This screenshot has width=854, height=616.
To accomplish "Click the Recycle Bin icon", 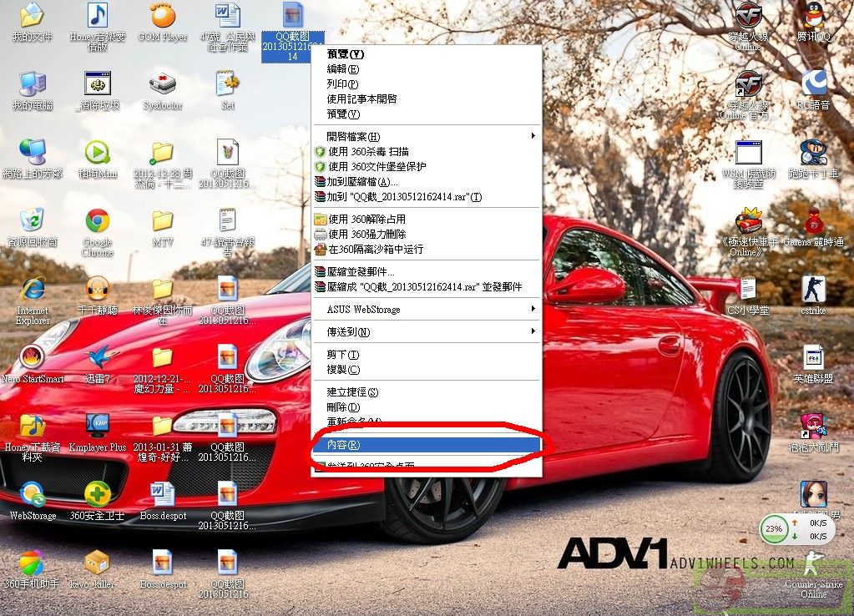I will coord(32,222).
